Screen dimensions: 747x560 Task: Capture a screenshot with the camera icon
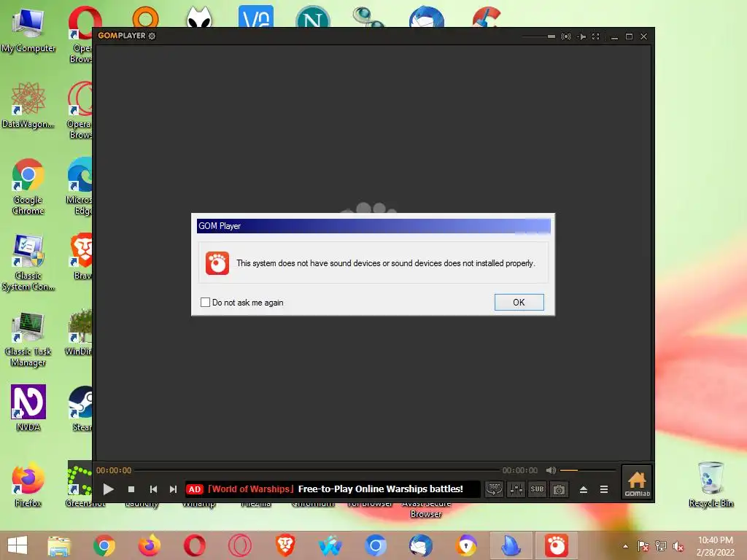coord(559,489)
